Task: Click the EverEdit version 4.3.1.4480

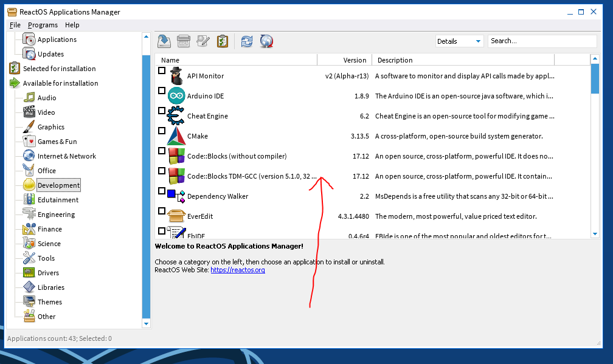Action: (x=353, y=216)
